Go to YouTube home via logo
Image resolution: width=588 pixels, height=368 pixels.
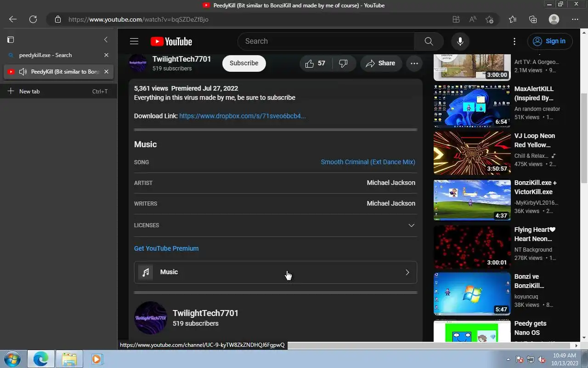(171, 41)
